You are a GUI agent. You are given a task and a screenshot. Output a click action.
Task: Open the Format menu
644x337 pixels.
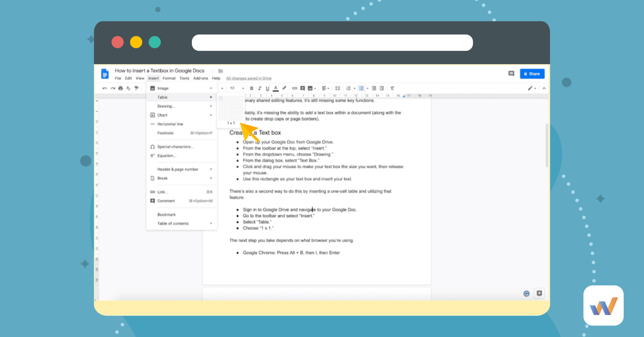[x=169, y=78]
